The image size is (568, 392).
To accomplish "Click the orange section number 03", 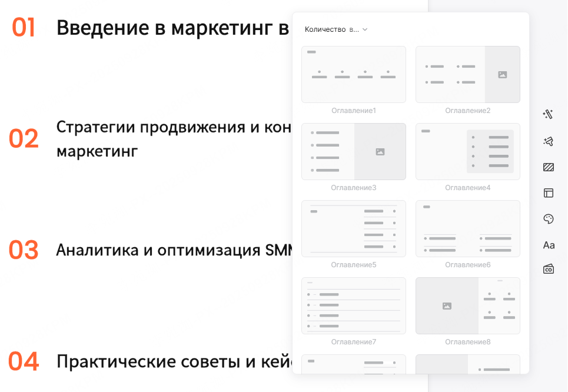I will click(x=22, y=249).
